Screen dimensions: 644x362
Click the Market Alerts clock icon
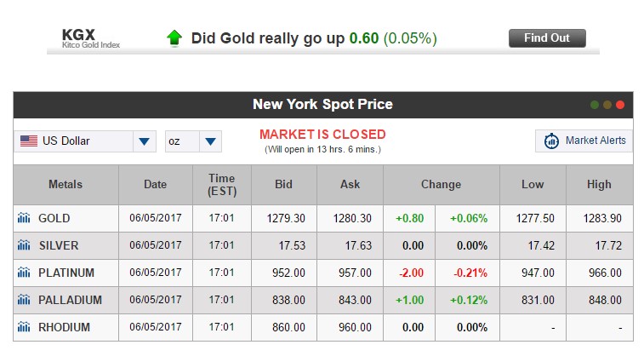click(x=551, y=141)
